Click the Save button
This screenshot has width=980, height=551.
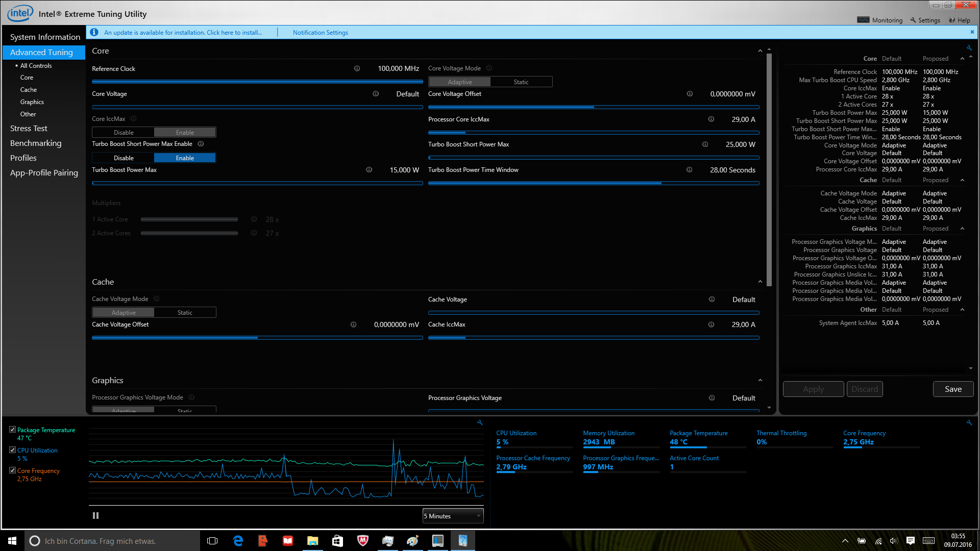952,389
